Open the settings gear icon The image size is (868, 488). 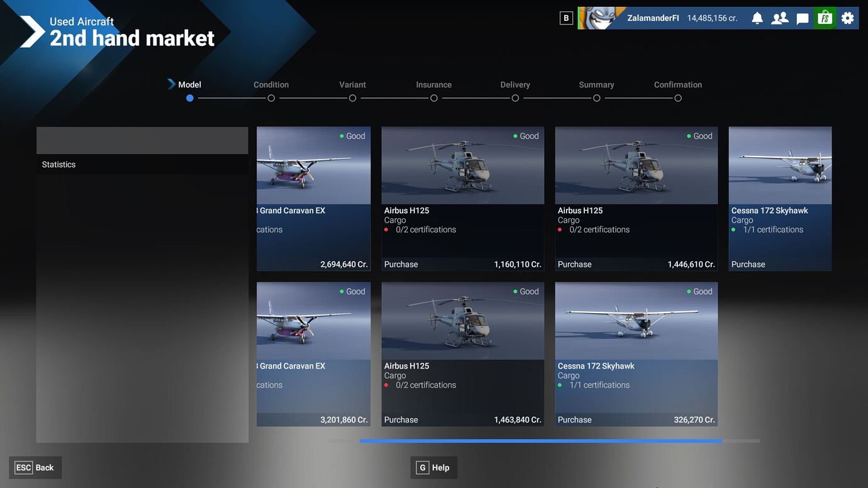(848, 18)
